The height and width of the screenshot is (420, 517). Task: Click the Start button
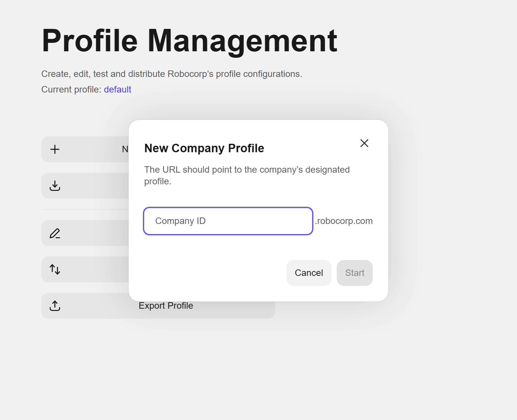(355, 273)
